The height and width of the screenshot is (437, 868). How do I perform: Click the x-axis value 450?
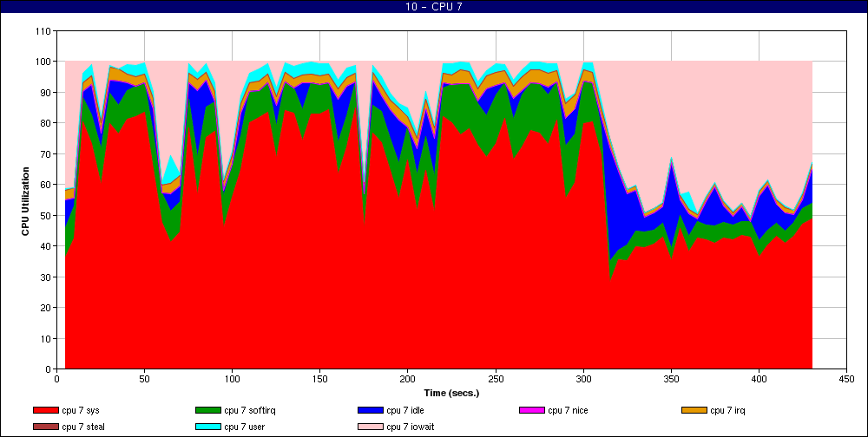click(846, 380)
